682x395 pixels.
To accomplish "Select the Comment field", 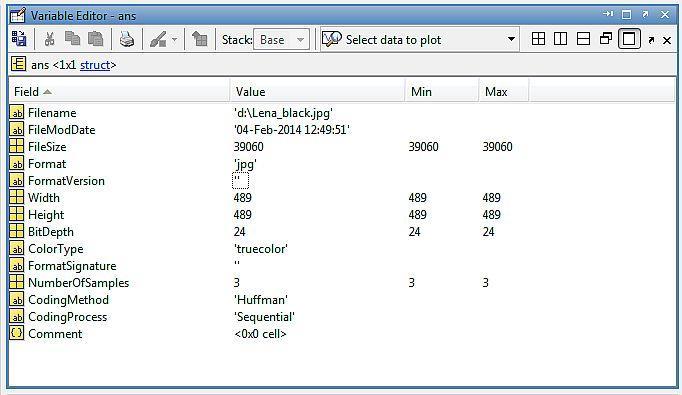I will [55, 334].
